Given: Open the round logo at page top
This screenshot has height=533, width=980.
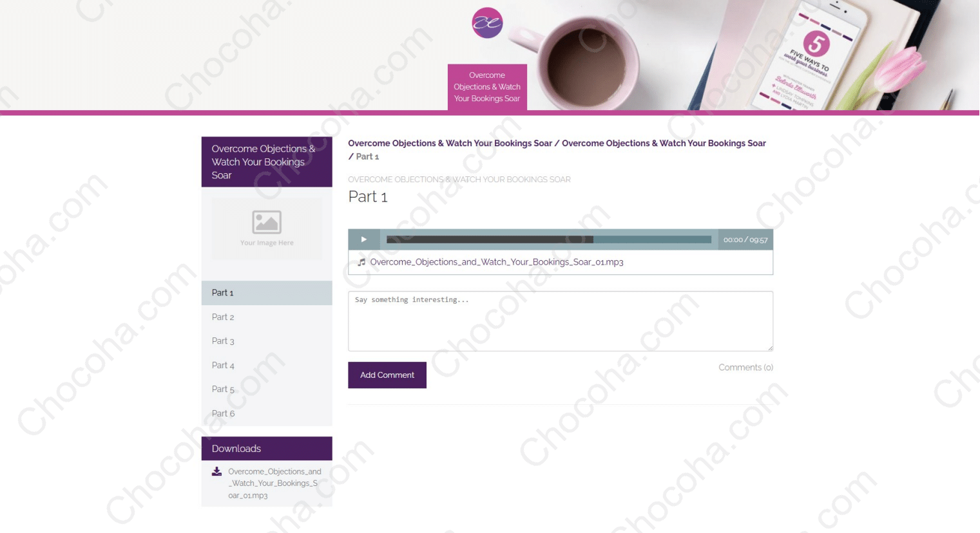Looking at the screenshot, I should [x=487, y=23].
